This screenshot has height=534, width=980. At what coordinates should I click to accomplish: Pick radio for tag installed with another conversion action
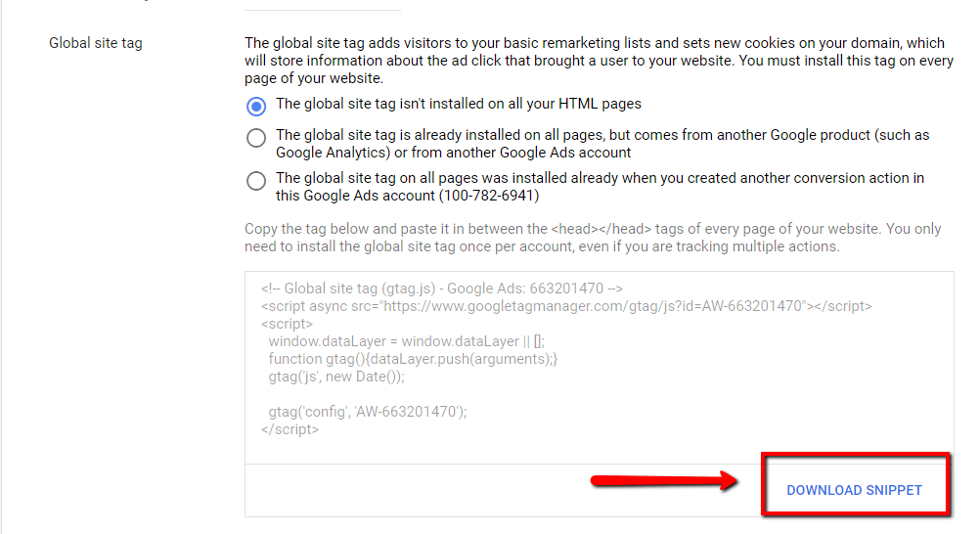(255, 181)
